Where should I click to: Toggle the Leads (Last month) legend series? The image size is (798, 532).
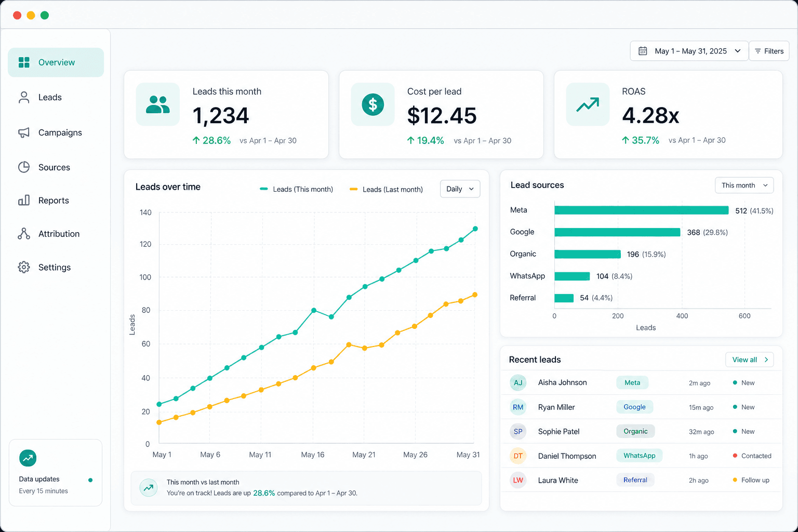click(x=386, y=189)
